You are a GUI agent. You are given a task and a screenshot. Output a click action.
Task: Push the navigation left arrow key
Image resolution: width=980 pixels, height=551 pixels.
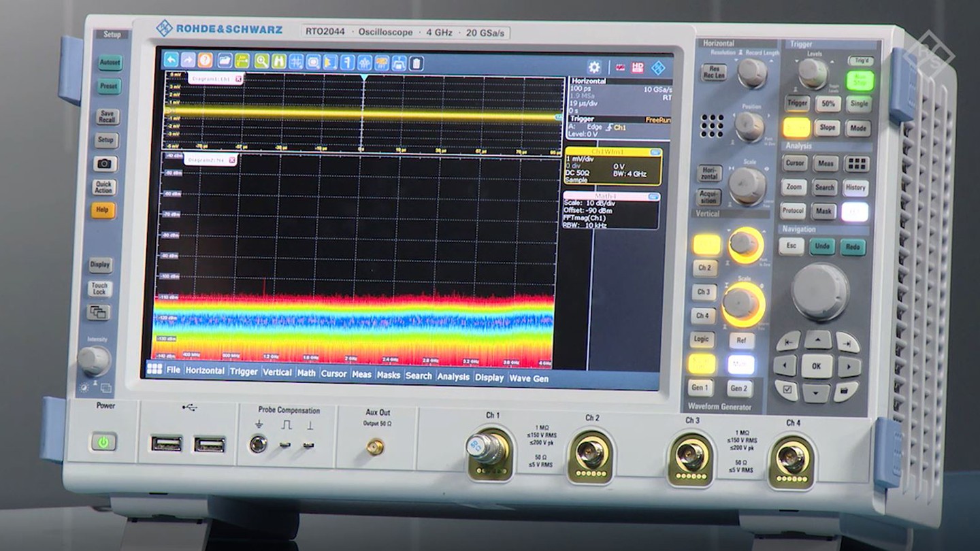click(x=785, y=366)
